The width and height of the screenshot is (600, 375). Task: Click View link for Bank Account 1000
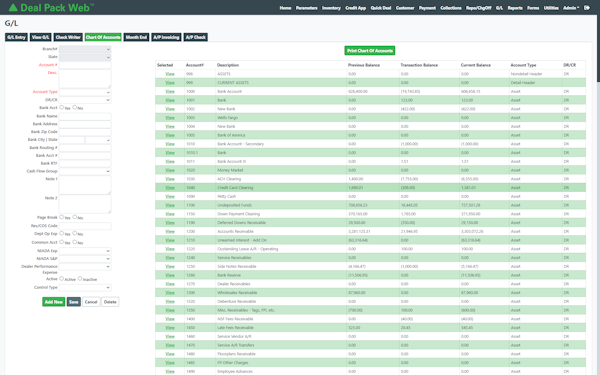coord(170,91)
